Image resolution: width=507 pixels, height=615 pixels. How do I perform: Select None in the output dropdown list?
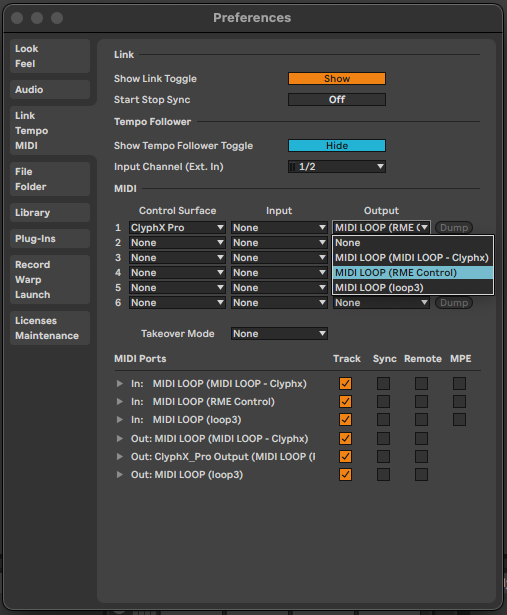413,243
